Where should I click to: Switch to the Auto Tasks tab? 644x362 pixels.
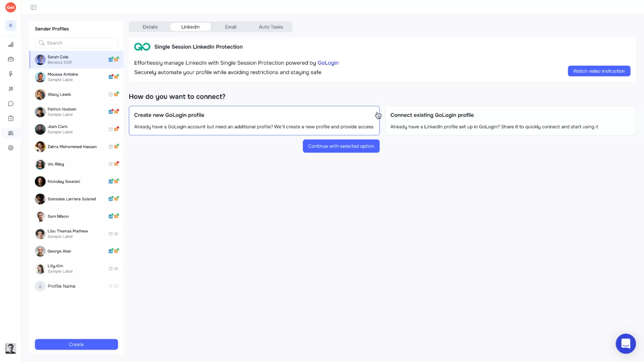click(271, 27)
